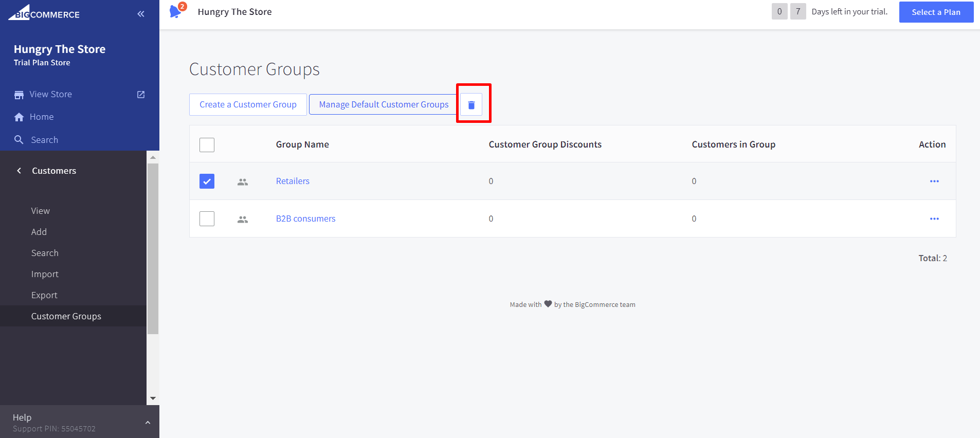Screen dimensions: 980x438
Task: Click the trash delete icon
Action: click(x=471, y=105)
